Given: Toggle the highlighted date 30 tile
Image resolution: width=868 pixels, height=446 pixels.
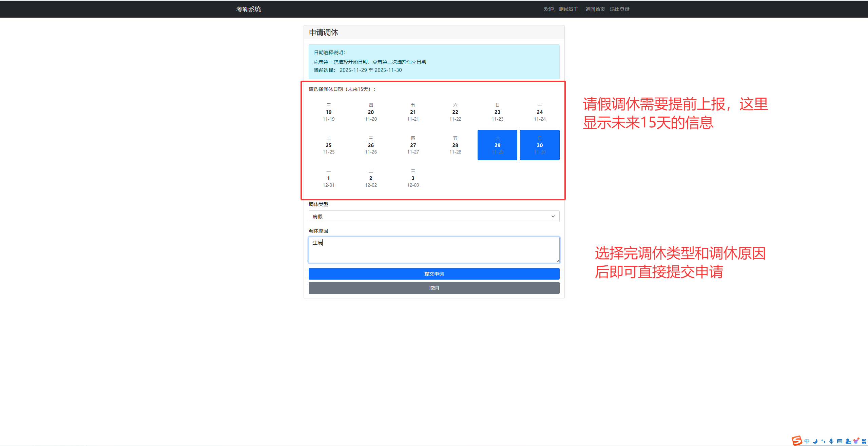Looking at the screenshot, I should click(x=539, y=145).
